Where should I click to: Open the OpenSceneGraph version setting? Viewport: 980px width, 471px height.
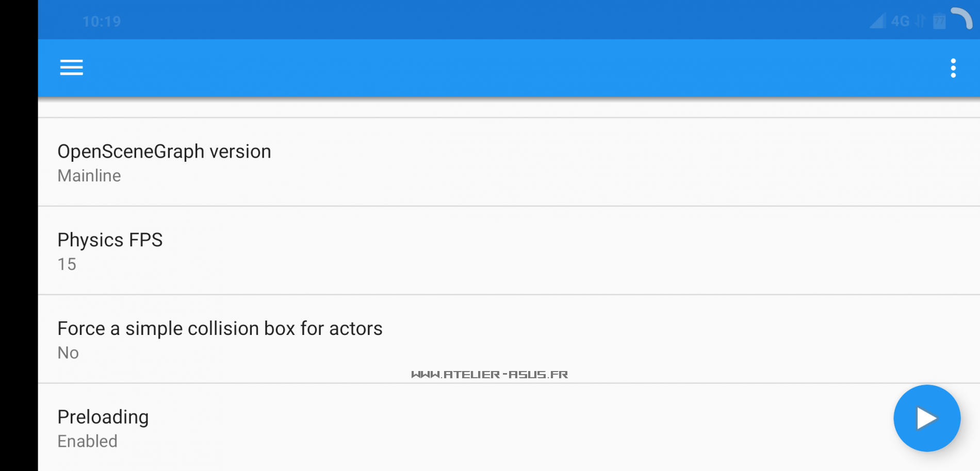point(164,152)
